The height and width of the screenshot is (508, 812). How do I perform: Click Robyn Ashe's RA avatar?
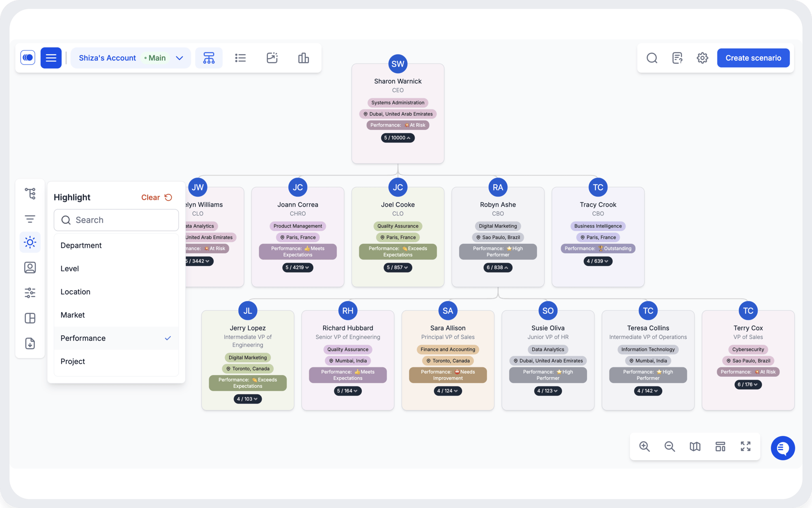(x=498, y=187)
